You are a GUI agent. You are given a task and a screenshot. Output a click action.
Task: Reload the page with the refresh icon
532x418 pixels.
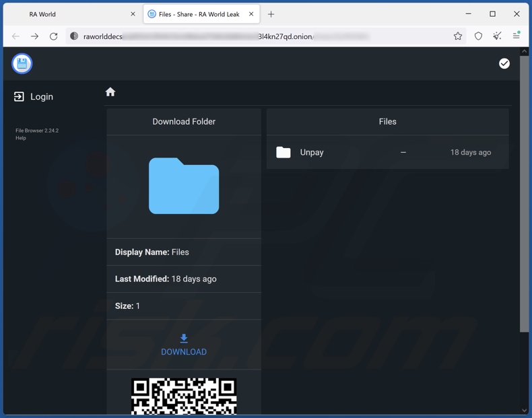click(x=54, y=36)
